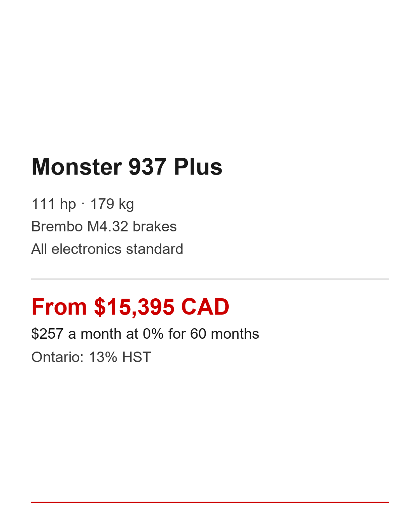The height and width of the screenshot is (525, 420).
Task: Click the Monster 937 Plus title
Action: click(x=127, y=167)
